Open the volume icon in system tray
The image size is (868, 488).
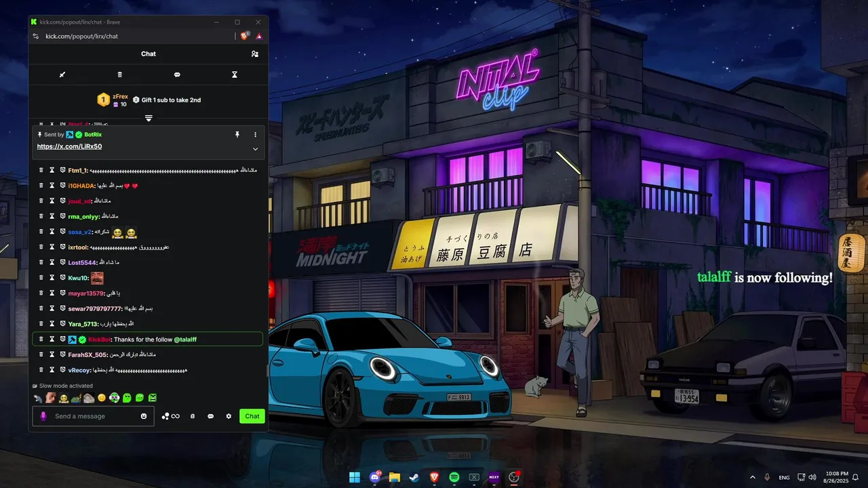point(812,477)
